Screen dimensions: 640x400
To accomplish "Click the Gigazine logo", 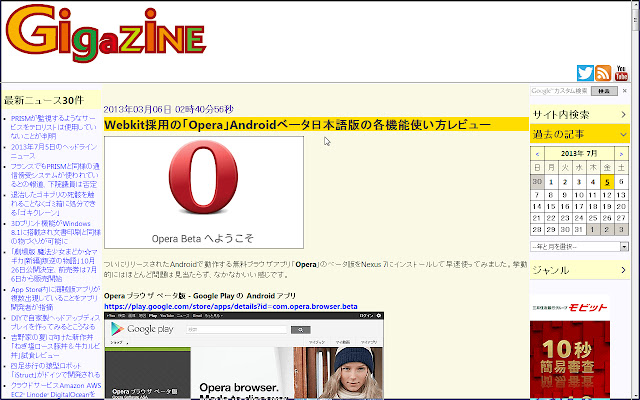I will click(x=109, y=35).
